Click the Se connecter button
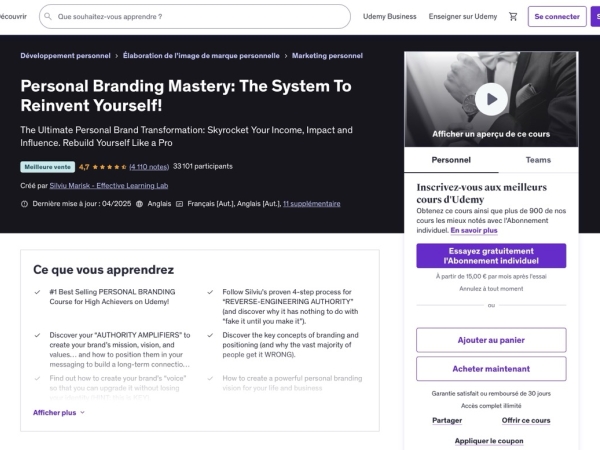Image resolution: width=600 pixels, height=450 pixels. click(x=557, y=16)
